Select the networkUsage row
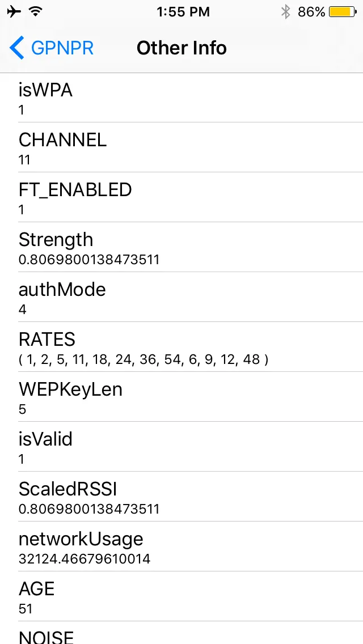Image resolution: width=363 pixels, height=644 pixels. pyautogui.click(x=181, y=546)
